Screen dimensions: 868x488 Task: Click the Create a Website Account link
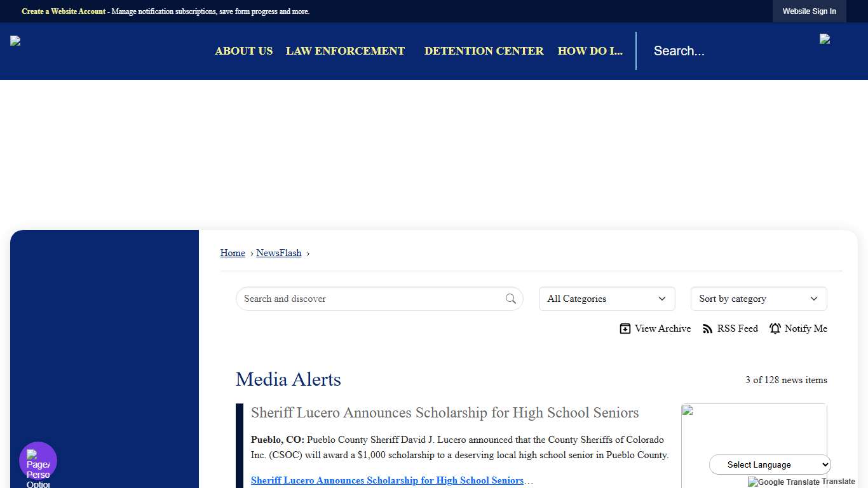(64, 11)
